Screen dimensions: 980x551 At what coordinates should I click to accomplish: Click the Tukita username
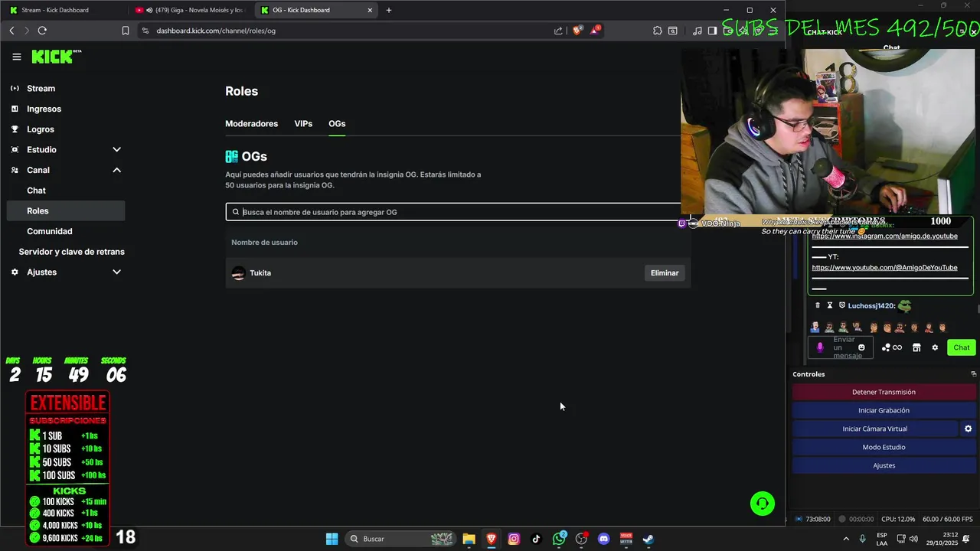(x=260, y=273)
